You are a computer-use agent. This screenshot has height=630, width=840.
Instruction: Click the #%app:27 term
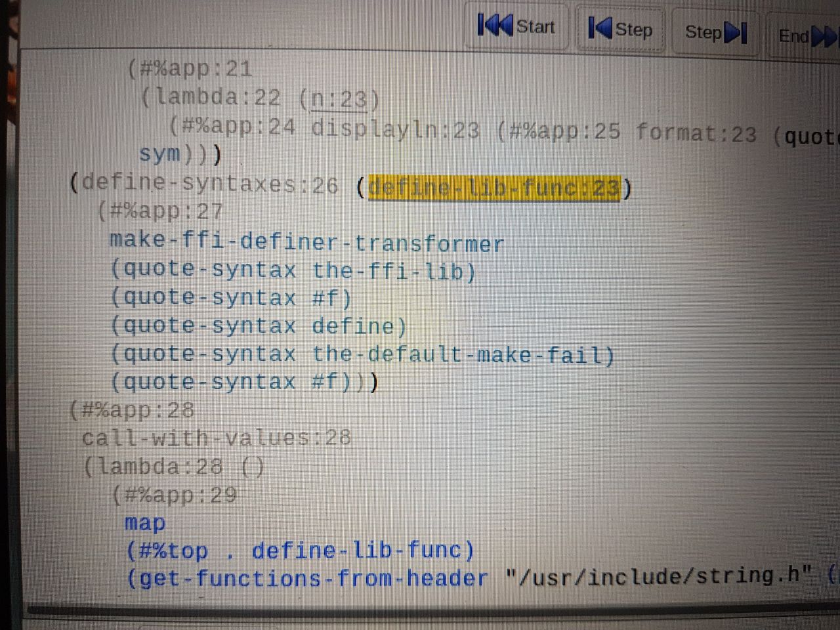coord(167,211)
